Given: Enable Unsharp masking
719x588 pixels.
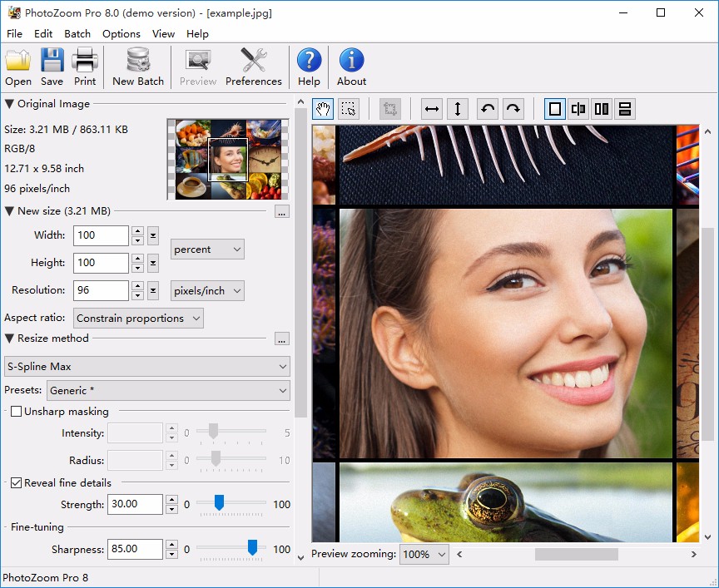Looking at the screenshot, I should (x=14, y=411).
